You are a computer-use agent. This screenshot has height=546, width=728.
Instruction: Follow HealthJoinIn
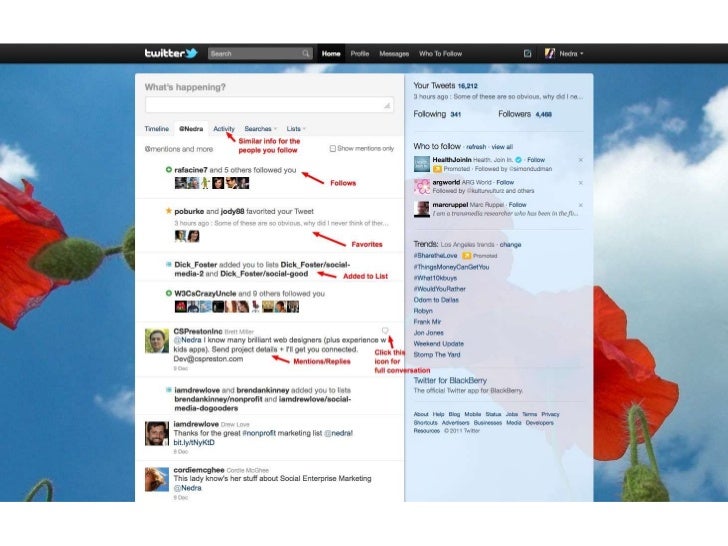[536, 160]
